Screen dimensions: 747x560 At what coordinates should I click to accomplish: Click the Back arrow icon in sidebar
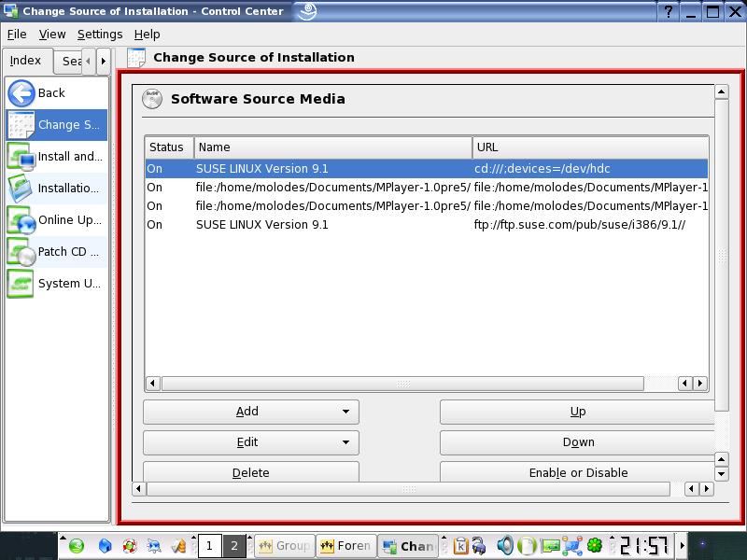click(21, 92)
